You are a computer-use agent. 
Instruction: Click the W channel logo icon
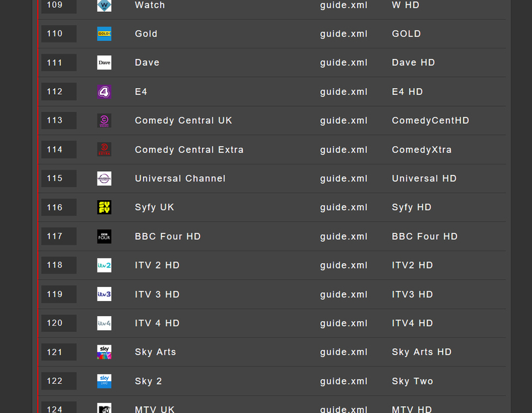click(104, 5)
